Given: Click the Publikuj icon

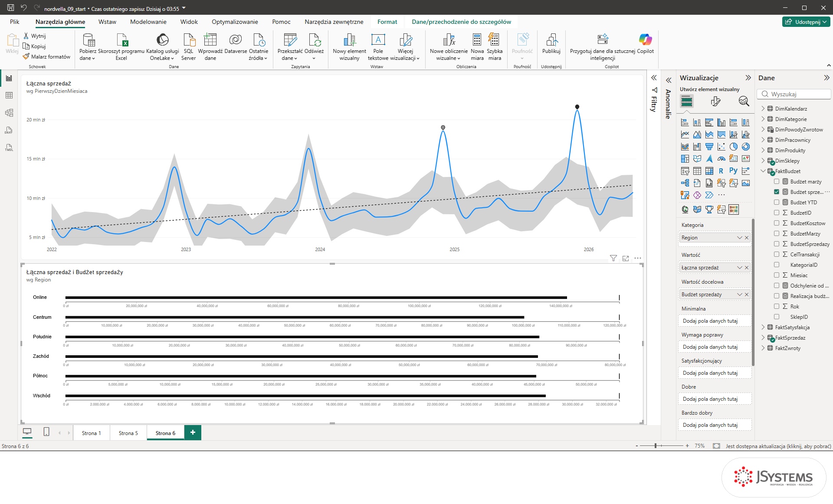Looking at the screenshot, I should point(551,43).
